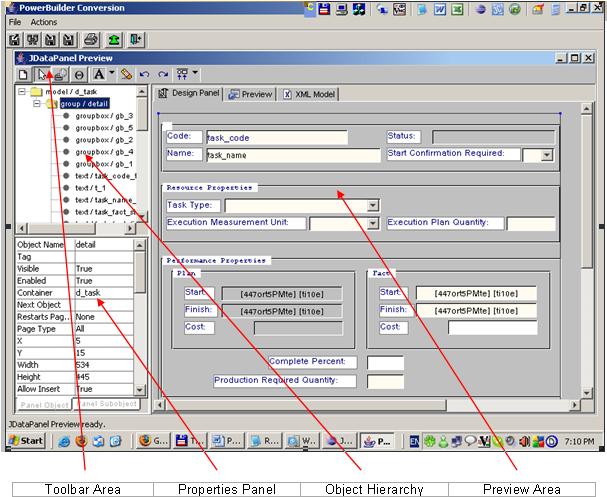Click the Production Required Quantity input box
The width and height of the screenshot is (607, 497).
tap(385, 382)
